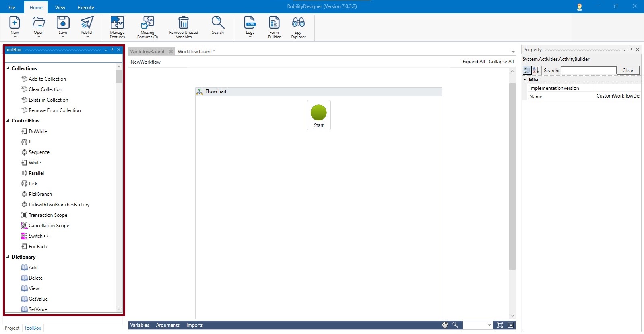Click the ToolBox vertical scrollbar thumb
This screenshot has width=644, height=334.
pos(119,76)
